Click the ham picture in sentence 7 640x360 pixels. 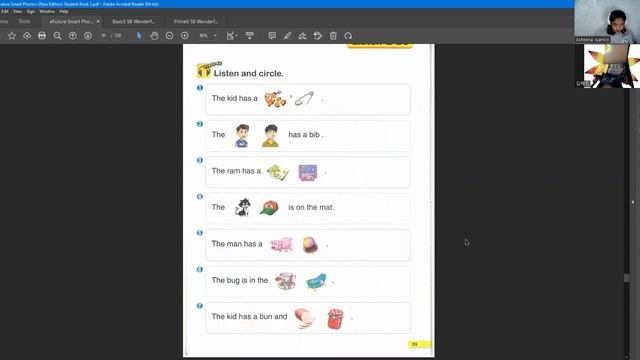(304, 318)
